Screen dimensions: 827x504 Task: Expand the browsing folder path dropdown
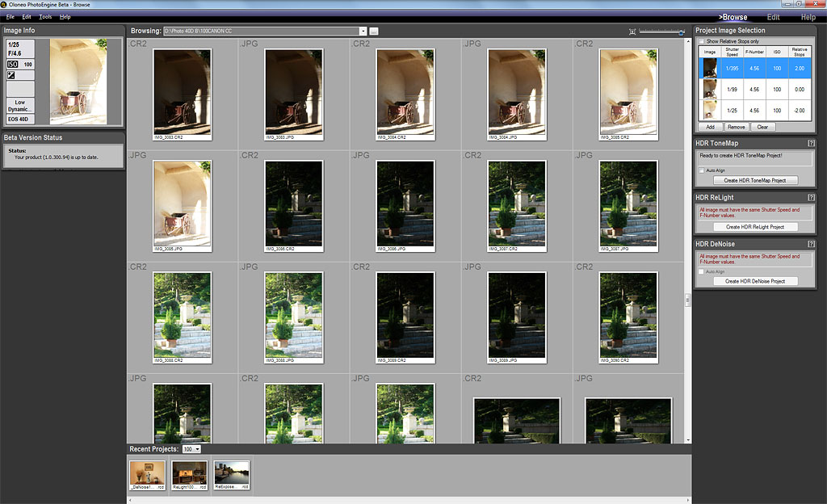[x=363, y=31]
